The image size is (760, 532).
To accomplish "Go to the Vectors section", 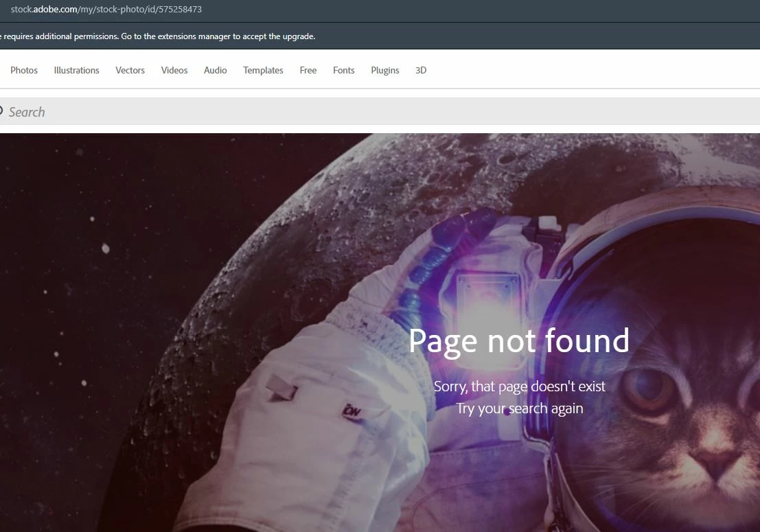I will (130, 70).
